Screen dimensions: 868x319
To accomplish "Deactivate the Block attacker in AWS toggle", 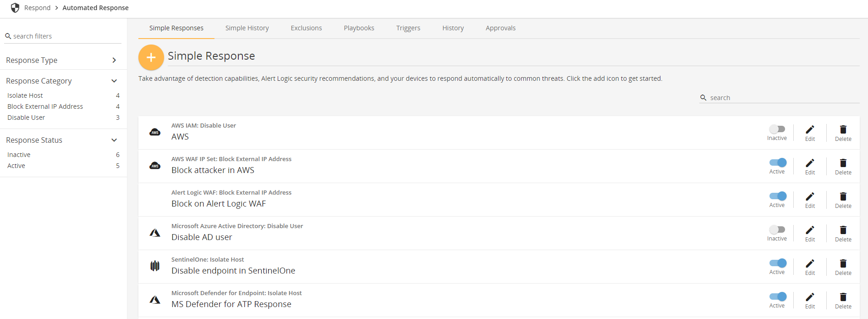I will click(778, 162).
